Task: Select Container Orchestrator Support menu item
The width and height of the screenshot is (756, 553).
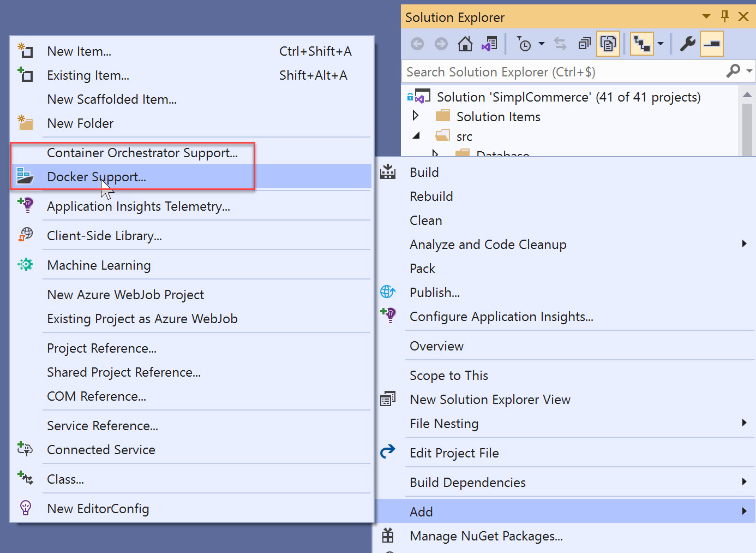Action: (x=142, y=153)
